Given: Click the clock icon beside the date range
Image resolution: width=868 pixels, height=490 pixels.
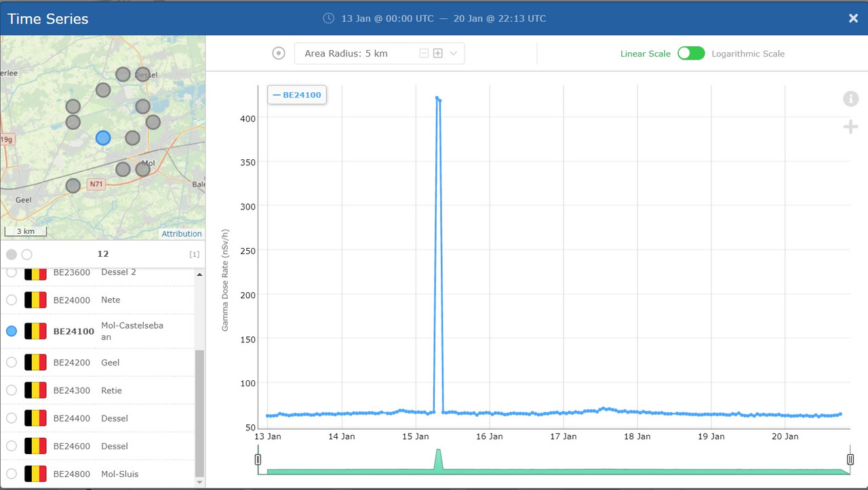Looking at the screenshot, I should click(x=328, y=18).
